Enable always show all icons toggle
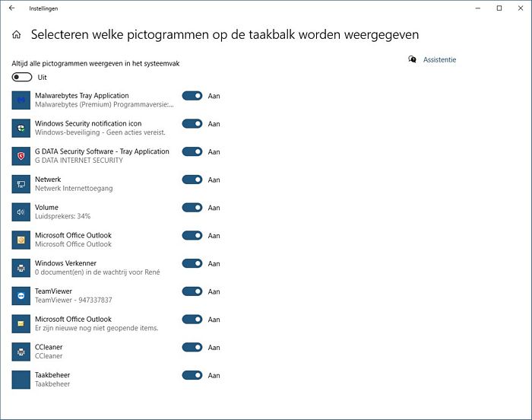This screenshot has width=532, height=420. point(22,77)
